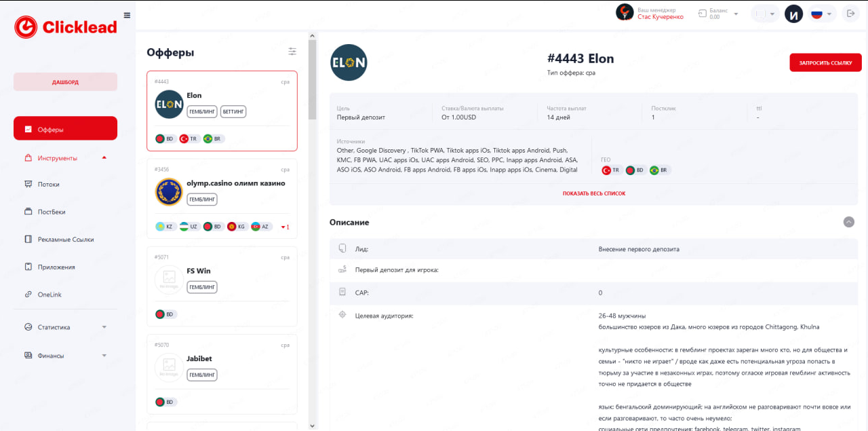The width and height of the screenshot is (868, 431).
Task: Click the Elon offer logo in the details header
Action: coord(349,63)
